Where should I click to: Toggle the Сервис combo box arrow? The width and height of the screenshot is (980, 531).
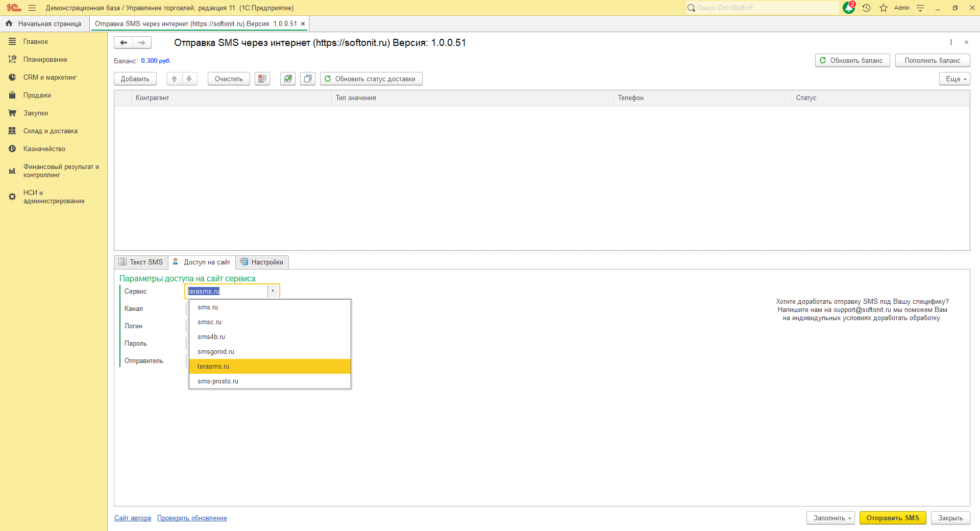(273, 291)
